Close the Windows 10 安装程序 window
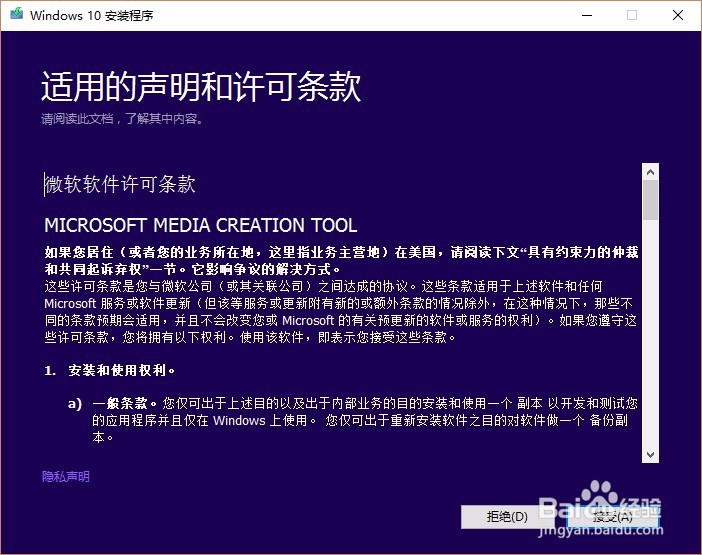This screenshot has width=702, height=555. 678,15
